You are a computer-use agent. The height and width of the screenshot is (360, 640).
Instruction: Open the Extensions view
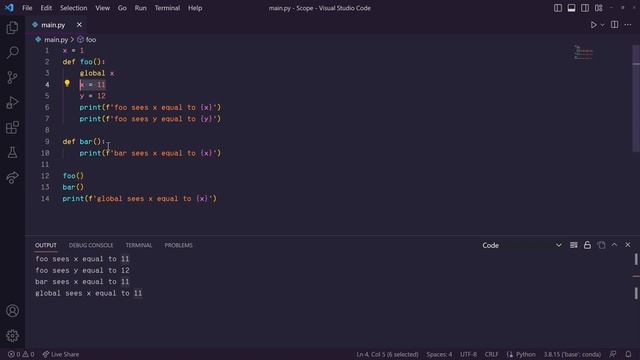12,127
